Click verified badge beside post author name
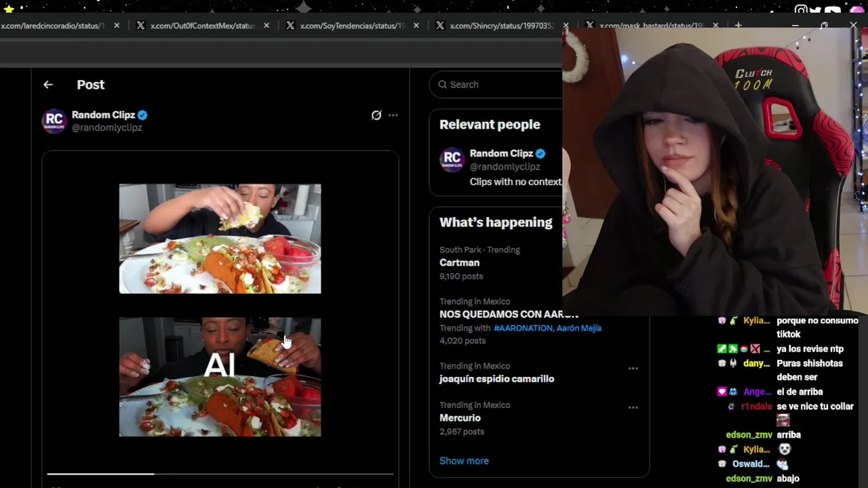 click(142, 115)
